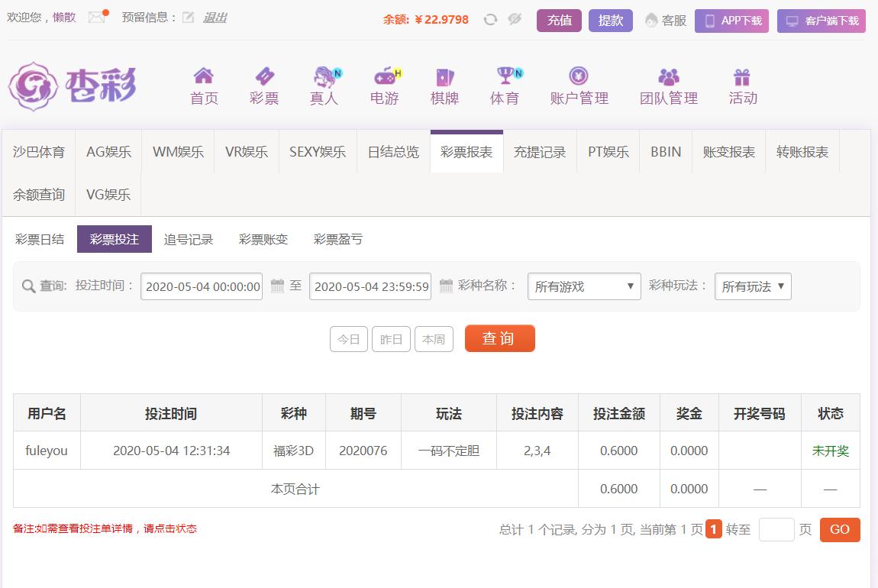
Task: Switch to the 充提记录 tab
Action: (x=540, y=152)
